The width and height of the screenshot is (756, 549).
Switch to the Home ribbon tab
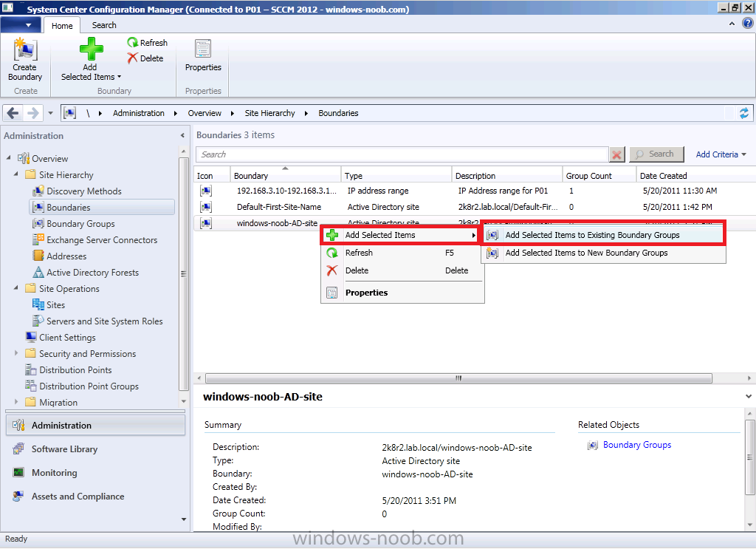pos(62,26)
